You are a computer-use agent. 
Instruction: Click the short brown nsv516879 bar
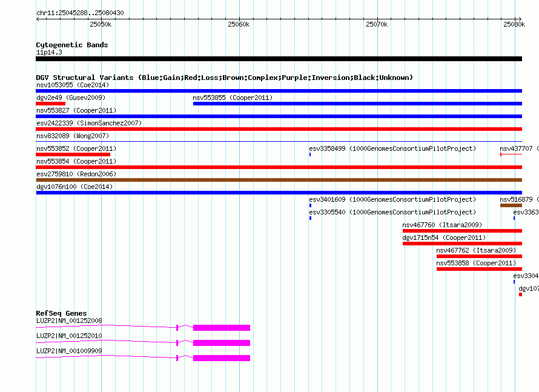coord(511,205)
